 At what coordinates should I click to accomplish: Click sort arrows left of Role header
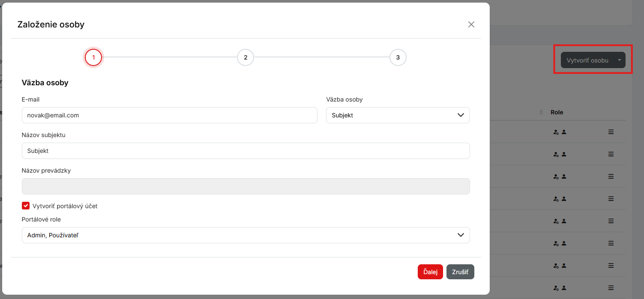pos(542,112)
